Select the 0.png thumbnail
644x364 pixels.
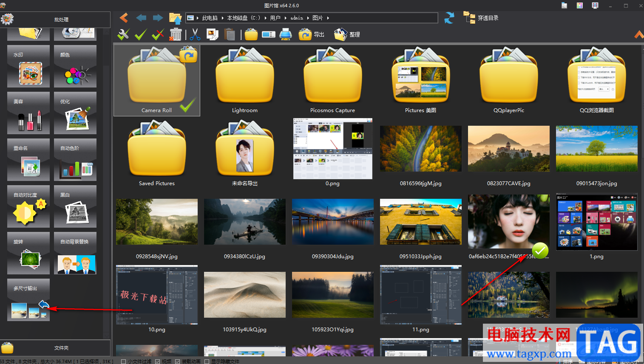point(333,149)
